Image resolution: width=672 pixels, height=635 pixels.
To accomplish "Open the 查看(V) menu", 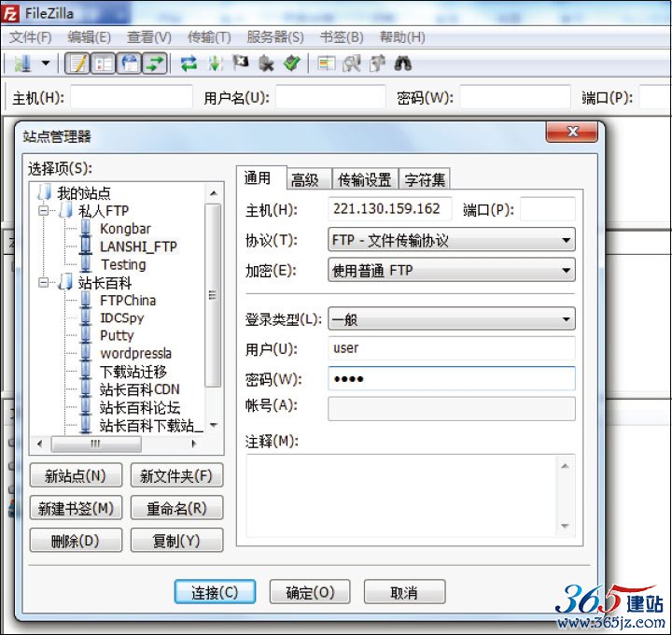I will click(149, 37).
